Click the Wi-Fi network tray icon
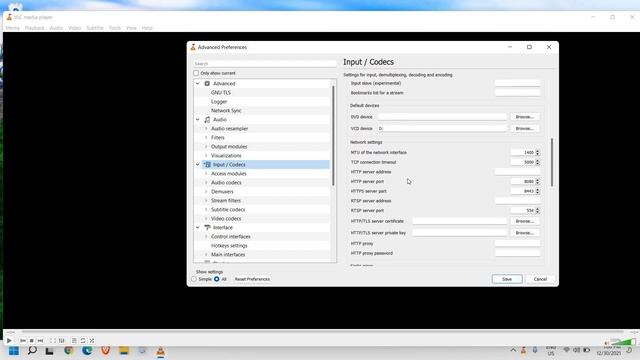 567,350
